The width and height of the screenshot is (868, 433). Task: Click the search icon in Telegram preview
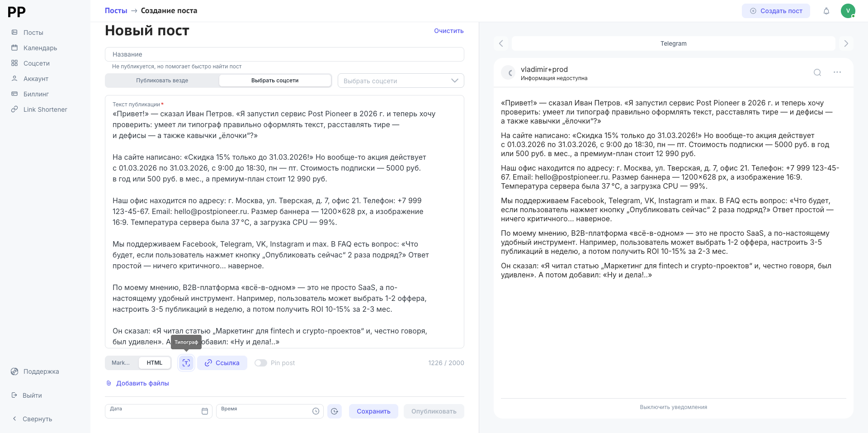coord(817,72)
